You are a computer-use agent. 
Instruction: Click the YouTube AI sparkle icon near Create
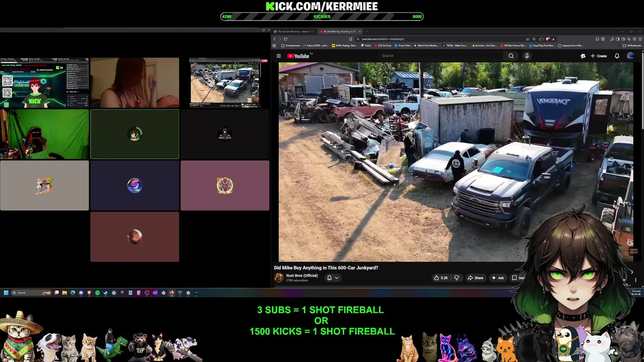[583, 56]
